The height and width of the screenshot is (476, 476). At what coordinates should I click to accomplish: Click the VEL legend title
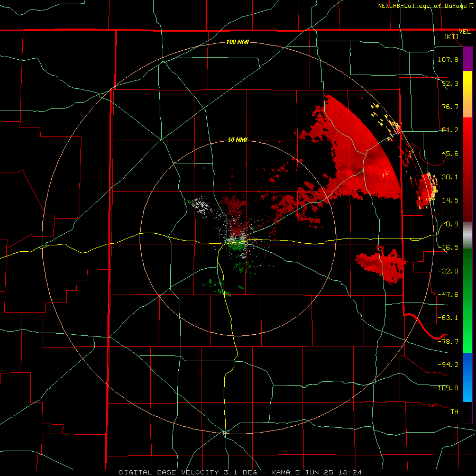(x=464, y=32)
